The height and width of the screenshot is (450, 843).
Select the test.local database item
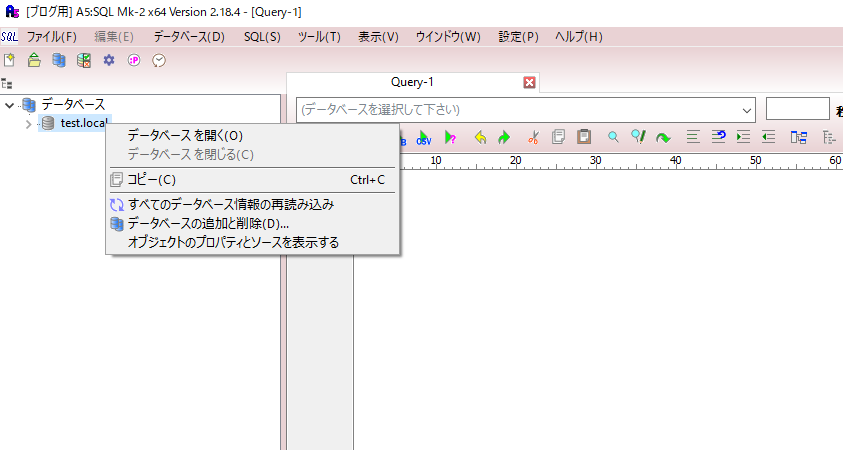point(83,123)
